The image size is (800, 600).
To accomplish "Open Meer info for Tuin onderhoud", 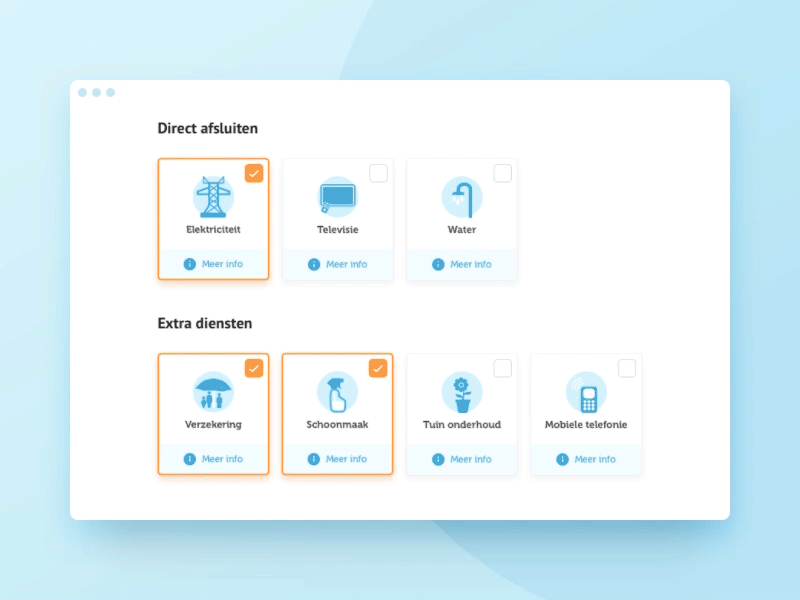I will tap(461, 459).
